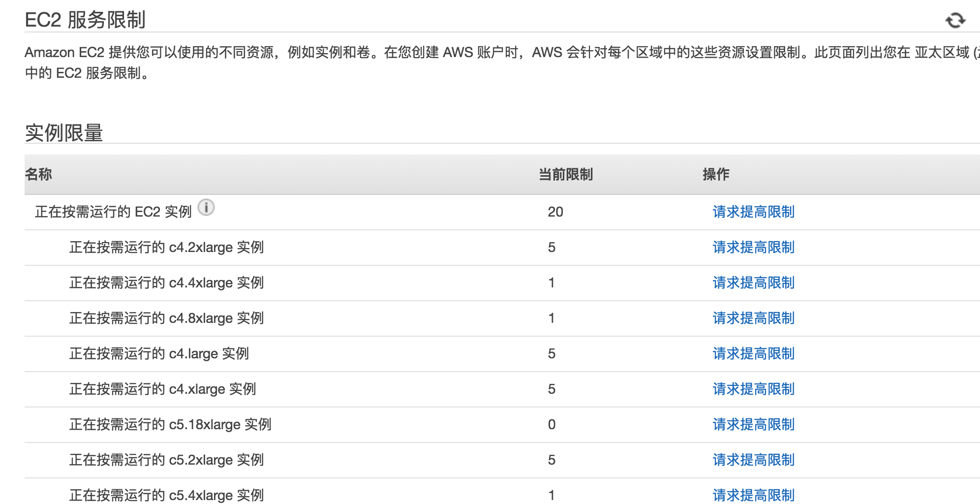Select the 正在按需运行的 c5.18xlarge 实例 text

pyautogui.click(x=170, y=424)
